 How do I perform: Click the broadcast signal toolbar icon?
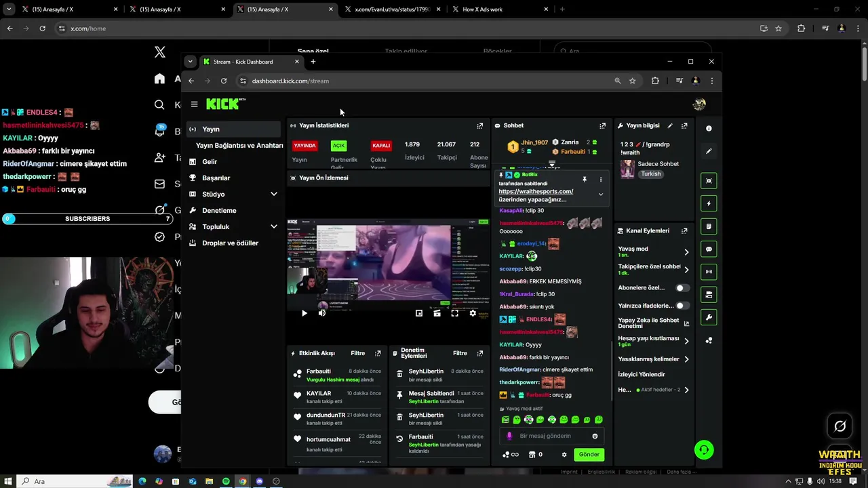[709, 271]
